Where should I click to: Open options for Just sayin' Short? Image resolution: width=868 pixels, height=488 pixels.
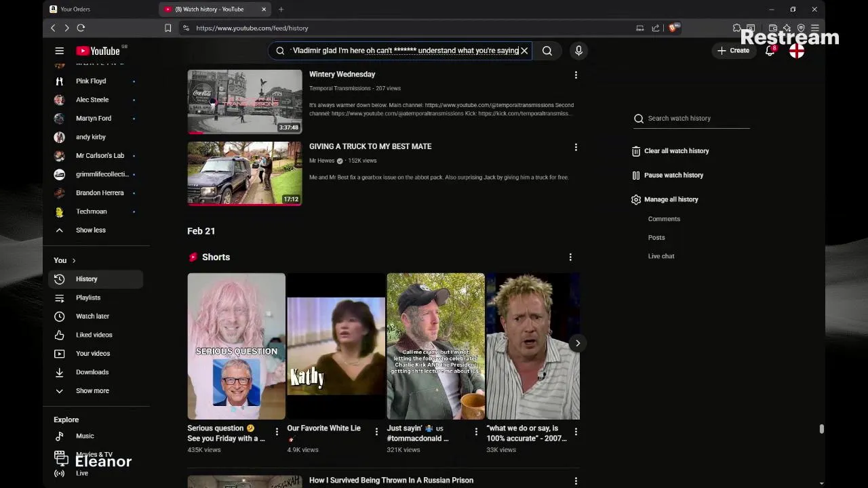[x=476, y=432]
